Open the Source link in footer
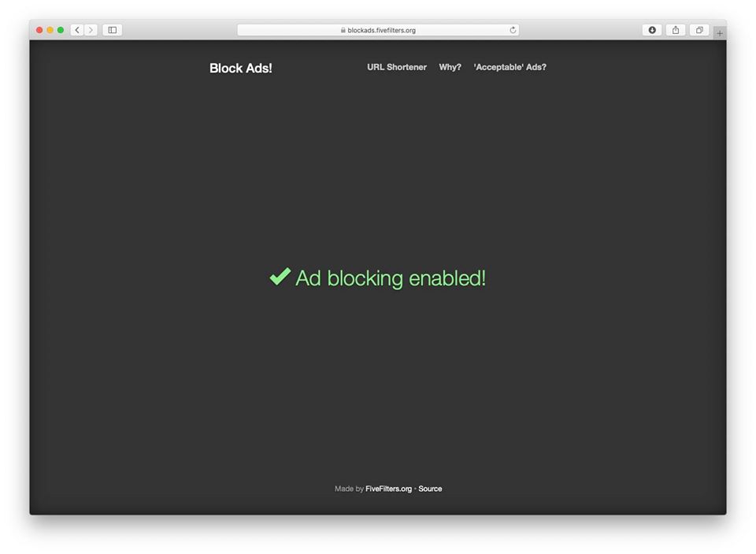The height and width of the screenshot is (554, 756). [430, 489]
